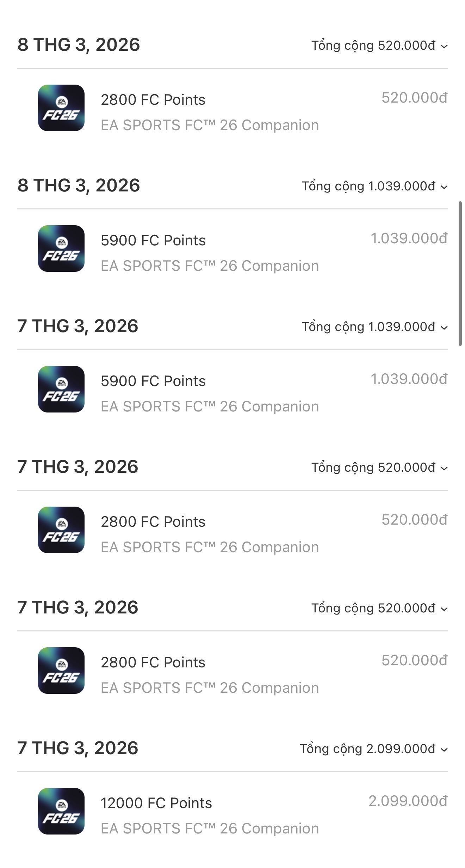465x868 pixels.
Task: Tap app name under 8 THG 3 2800 FC Points
Action: click(x=210, y=125)
